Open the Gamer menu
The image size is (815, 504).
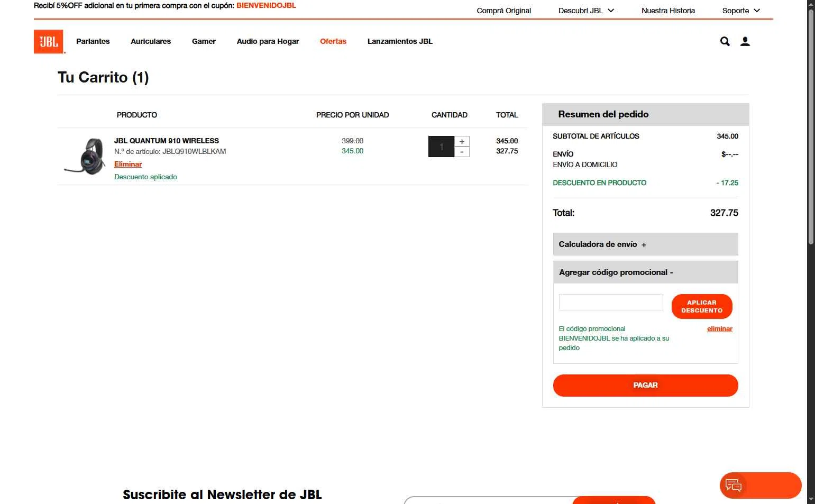(x=204, y=41)
